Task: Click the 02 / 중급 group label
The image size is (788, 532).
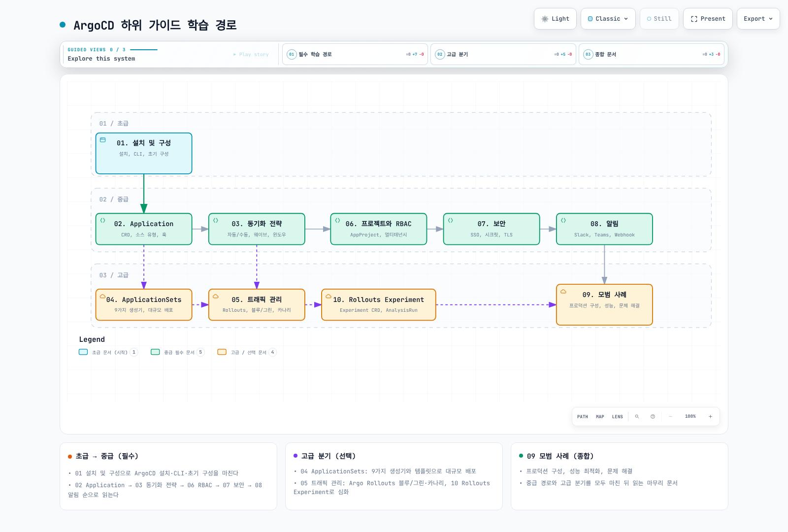Action: pos(114,199)
